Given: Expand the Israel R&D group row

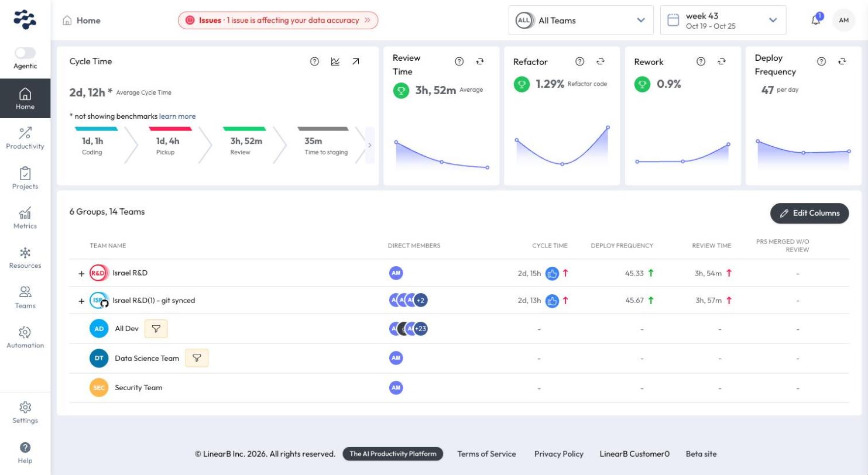Looking at the screenshot, I should point(81,273).
